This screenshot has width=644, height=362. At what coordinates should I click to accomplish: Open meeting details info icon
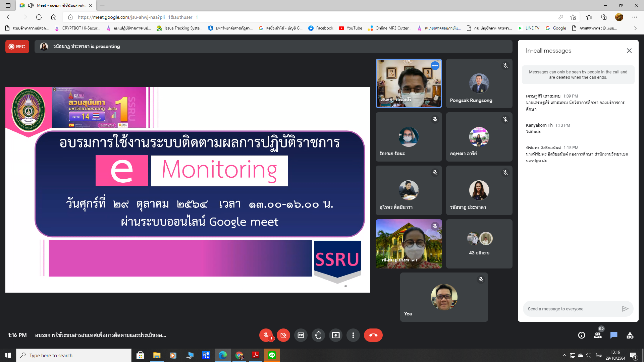582,335
